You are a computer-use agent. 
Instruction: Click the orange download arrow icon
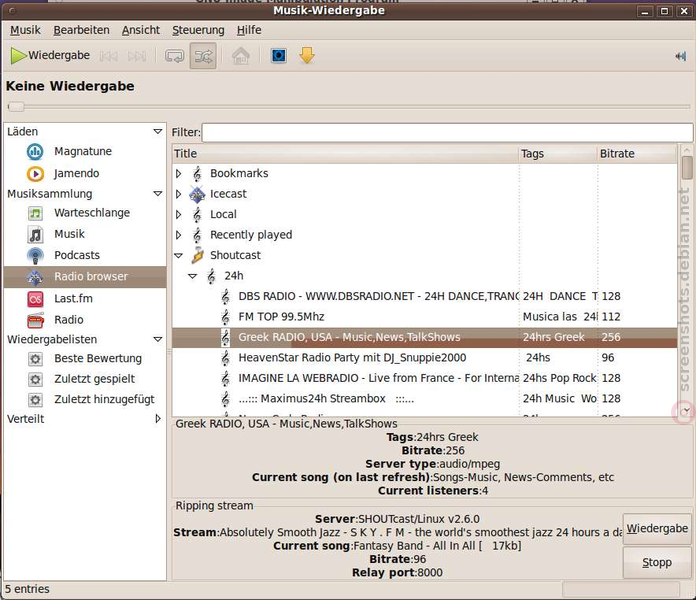click(307, 56)
